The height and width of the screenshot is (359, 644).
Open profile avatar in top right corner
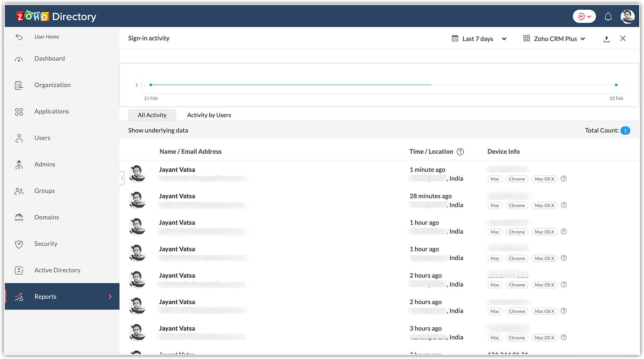tap(627, 16)
